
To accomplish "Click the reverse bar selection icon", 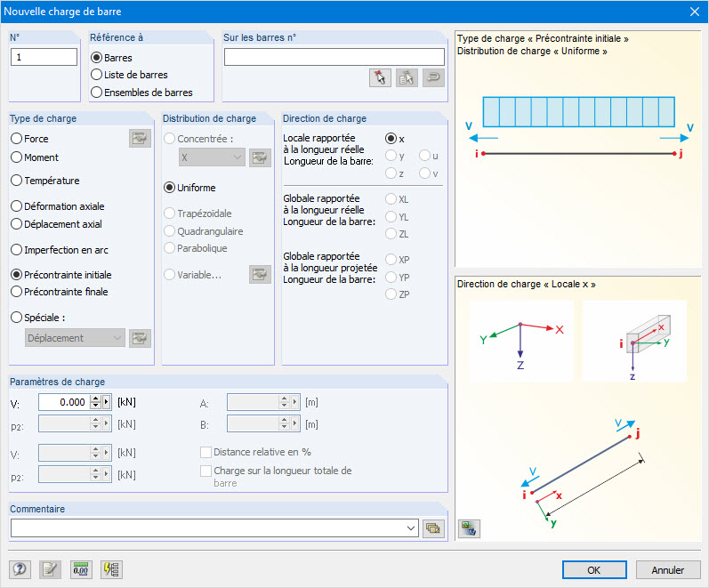I will pyautogui.click(x=433, y=77).
